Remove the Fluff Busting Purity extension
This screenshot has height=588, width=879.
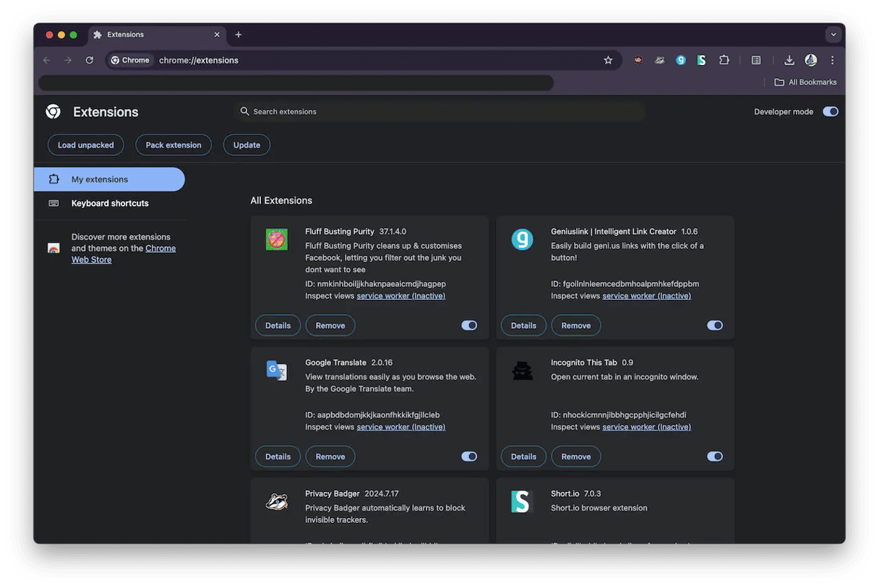pos(330,326)
